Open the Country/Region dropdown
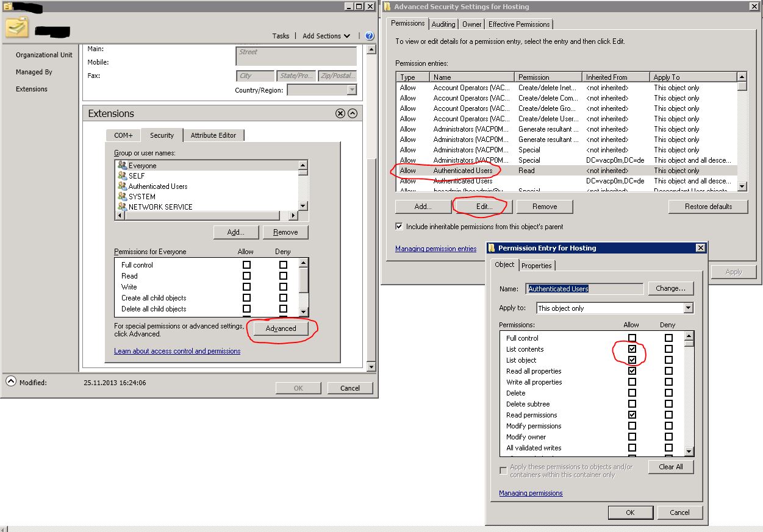This screenshot has height=532, width=763. click(351, 88)
